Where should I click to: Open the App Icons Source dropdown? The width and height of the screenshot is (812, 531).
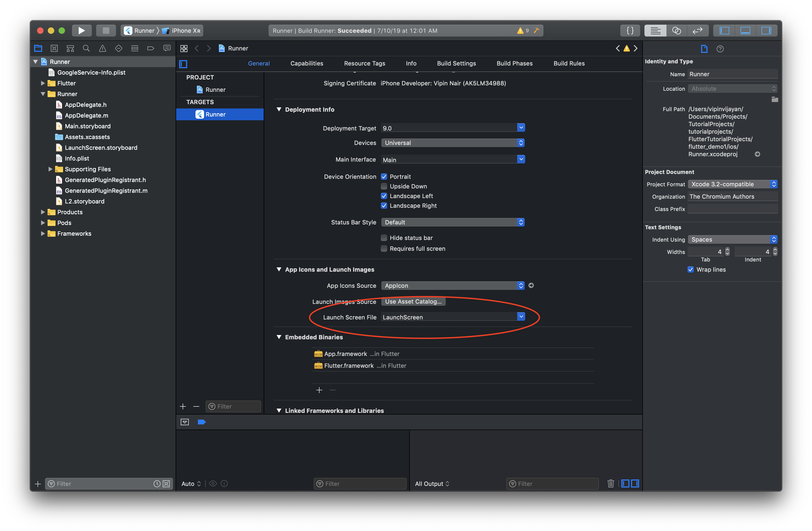453,286
